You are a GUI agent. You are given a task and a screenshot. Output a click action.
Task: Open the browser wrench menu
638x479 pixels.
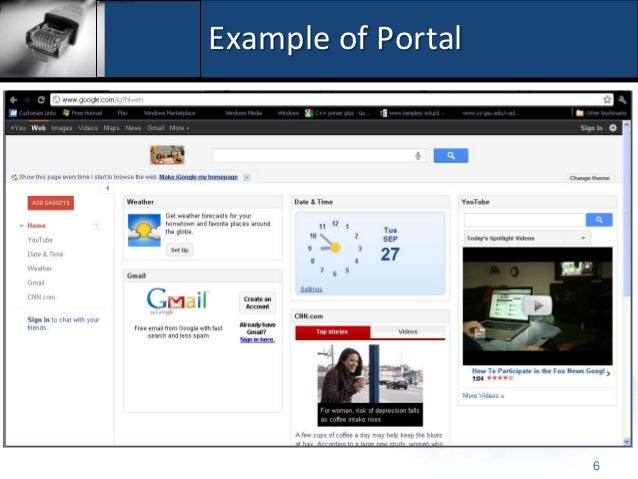click(x=623, y=99)
